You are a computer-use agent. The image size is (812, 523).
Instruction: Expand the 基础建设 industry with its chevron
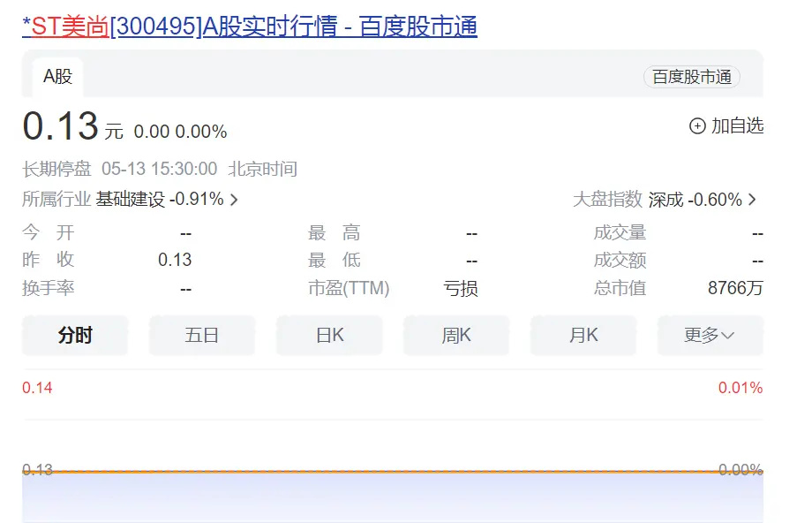[232, 200]
